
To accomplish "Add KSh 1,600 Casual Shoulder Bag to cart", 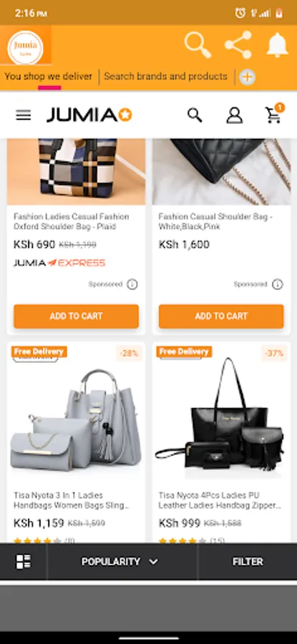I will (221, 316).
